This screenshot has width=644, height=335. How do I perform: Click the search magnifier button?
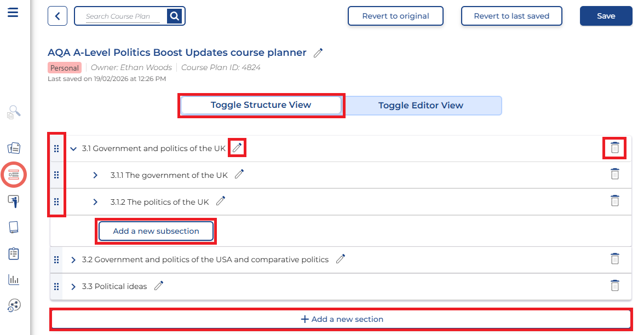click(x=174, y=16)
